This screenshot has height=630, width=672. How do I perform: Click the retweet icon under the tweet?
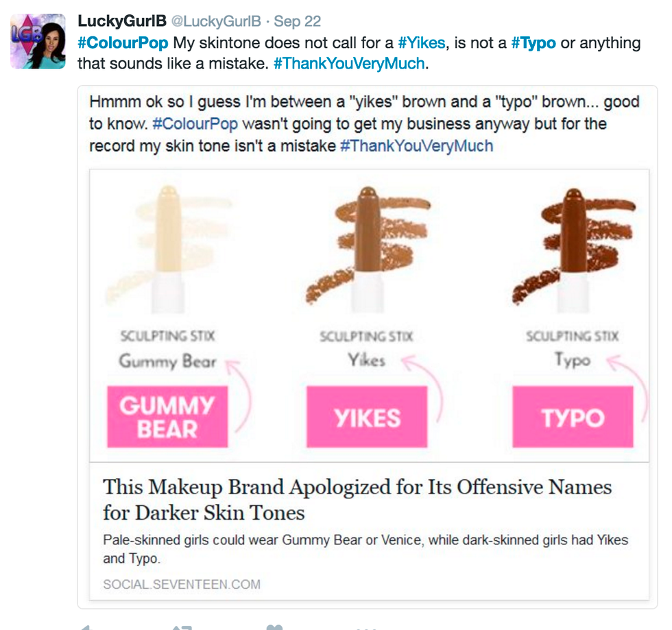click(182, 627)
